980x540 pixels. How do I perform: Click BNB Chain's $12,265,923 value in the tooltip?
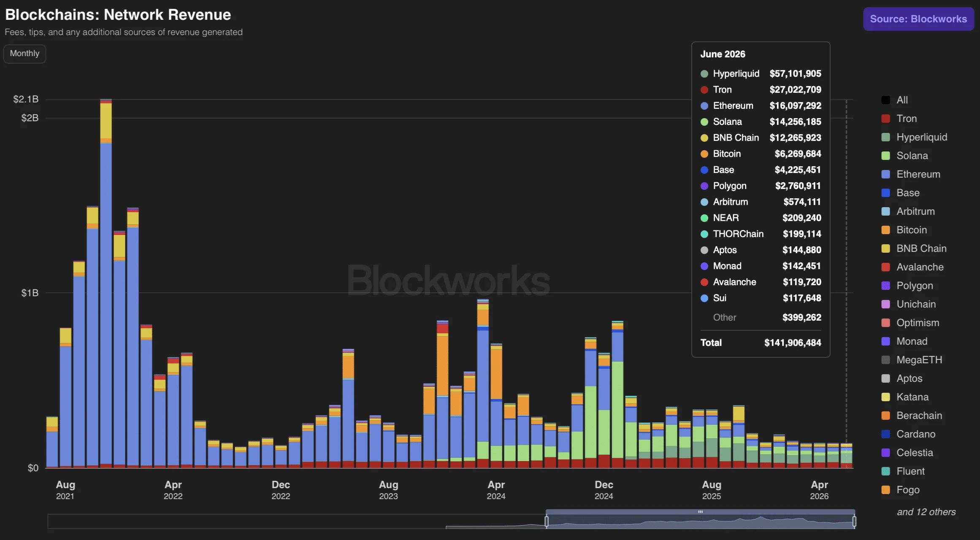(795, 138)
